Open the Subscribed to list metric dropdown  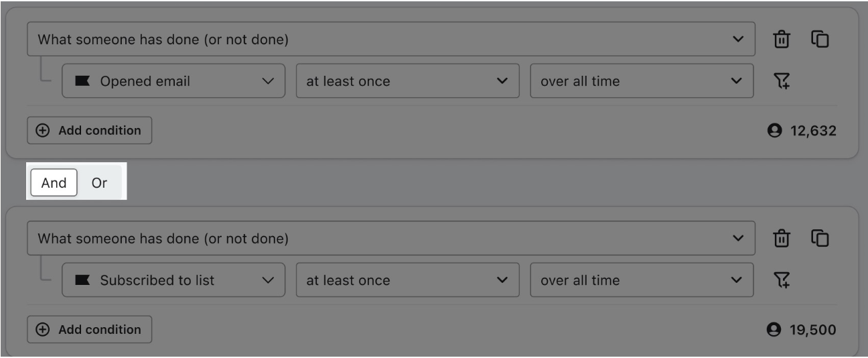(173, 280)
